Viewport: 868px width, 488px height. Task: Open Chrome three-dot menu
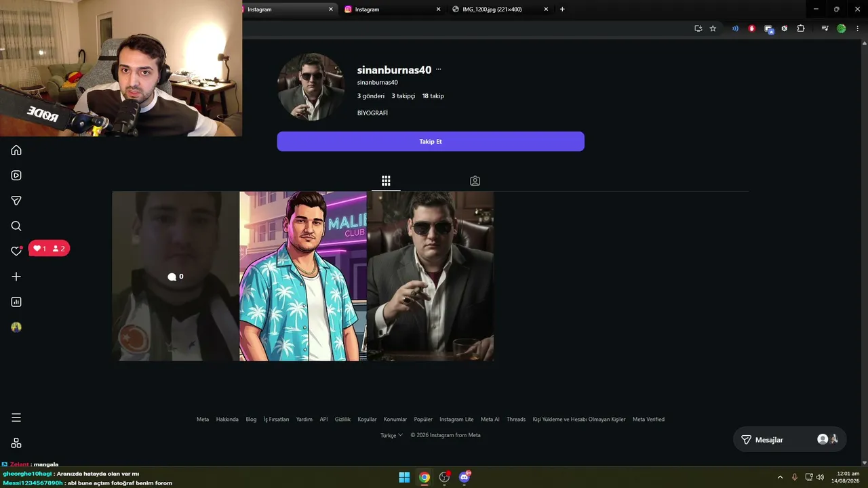857,28
